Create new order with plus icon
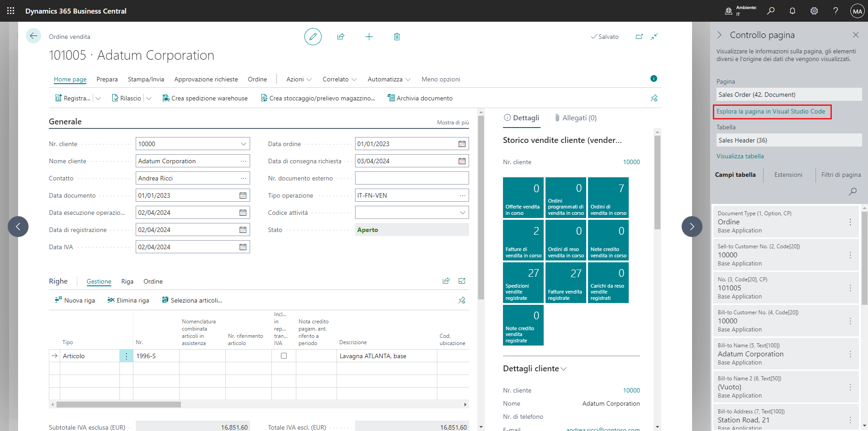868x431 pixels. coord(369,37)
